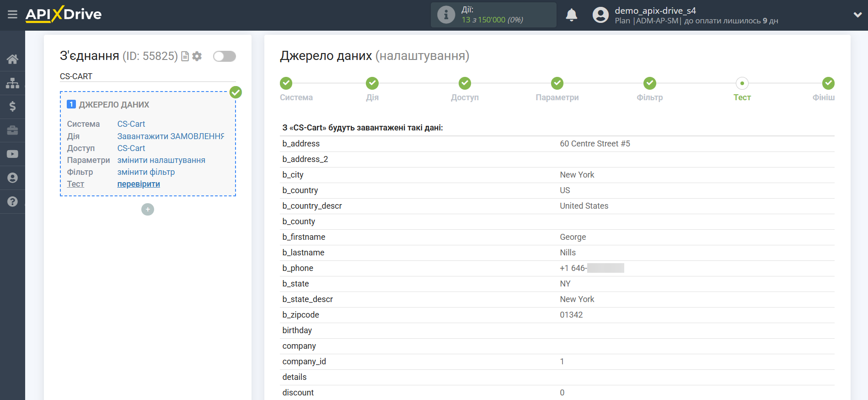Open the notifications bell
Viewport: 868px width, 400px height.
point(571,15)
